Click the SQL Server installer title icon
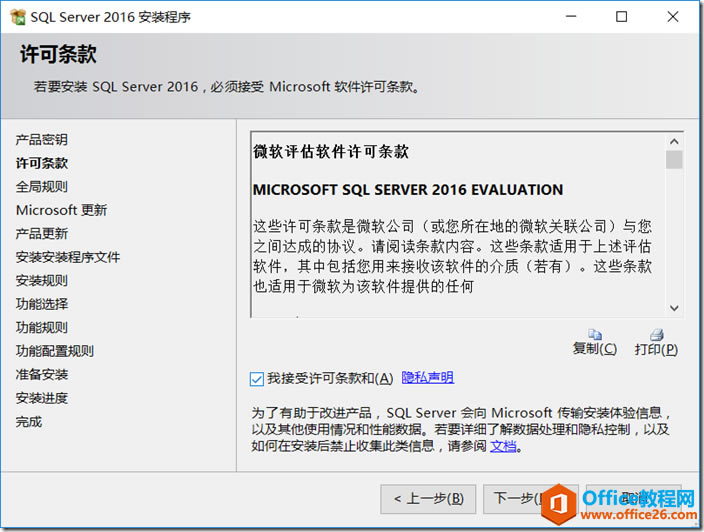Image resolution: width=704 pixels, height=532 pixels. point(18,17)
